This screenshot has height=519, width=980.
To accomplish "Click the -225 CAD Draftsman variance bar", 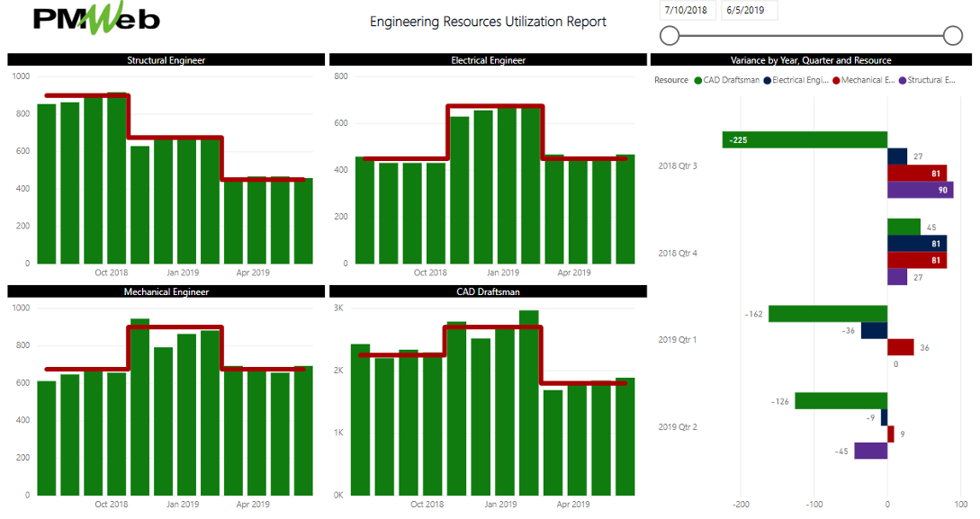I will pyautogui.click(x=805, y=140).
